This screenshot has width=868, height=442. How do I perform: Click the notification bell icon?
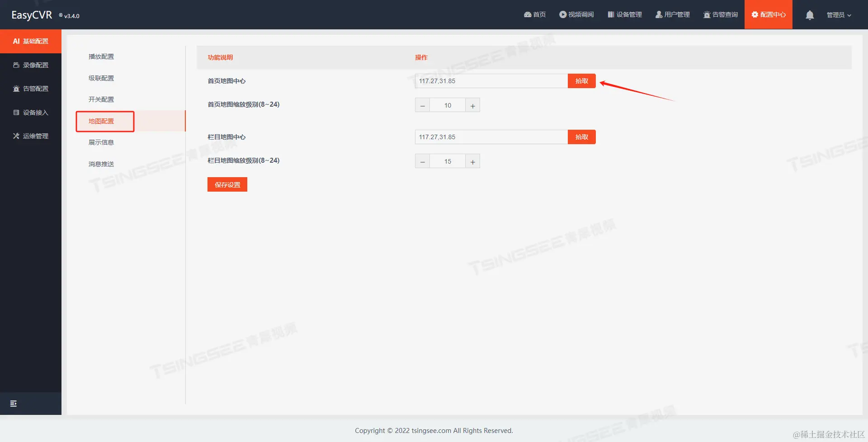tap(810, 15)
